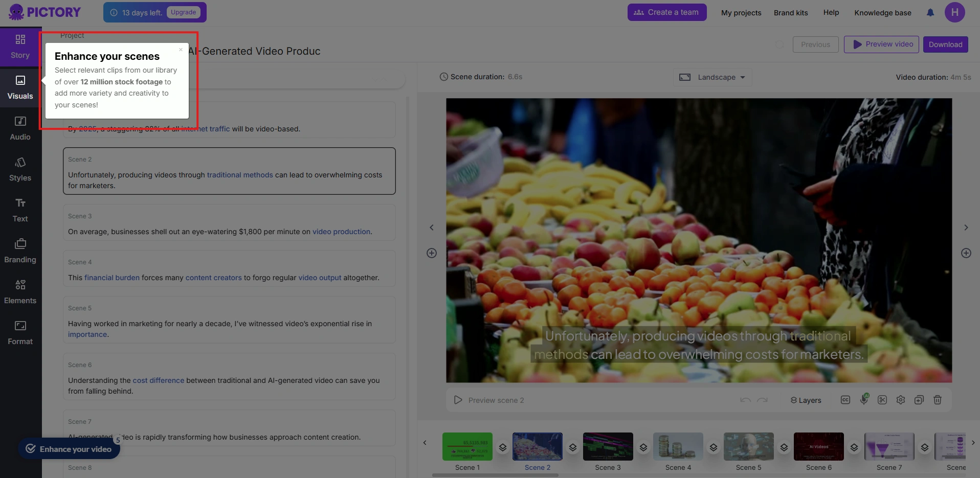Open the Branding sidebar panel

coord(20,252)
